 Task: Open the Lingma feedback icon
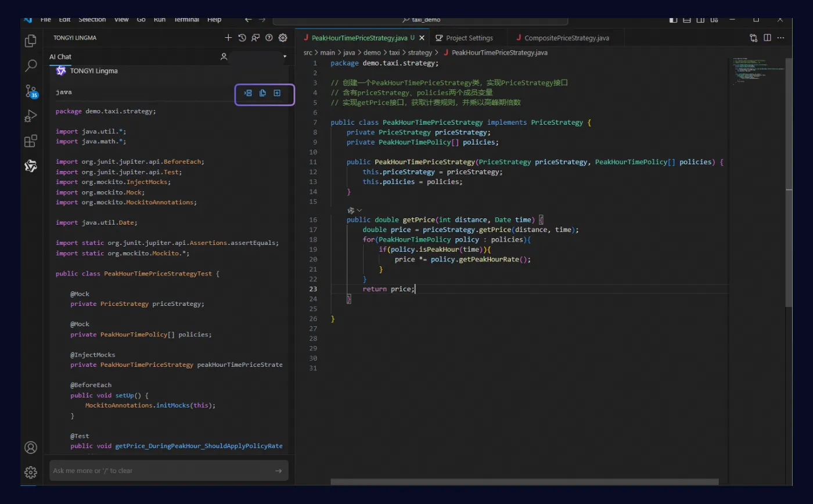[256, 38]
